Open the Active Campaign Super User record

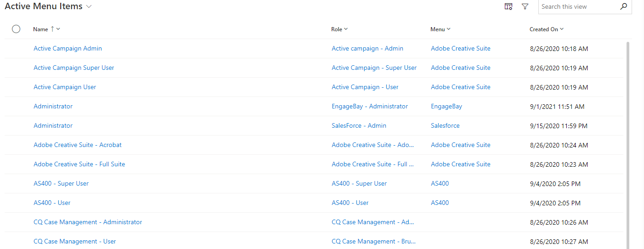(x=73, y=68)
